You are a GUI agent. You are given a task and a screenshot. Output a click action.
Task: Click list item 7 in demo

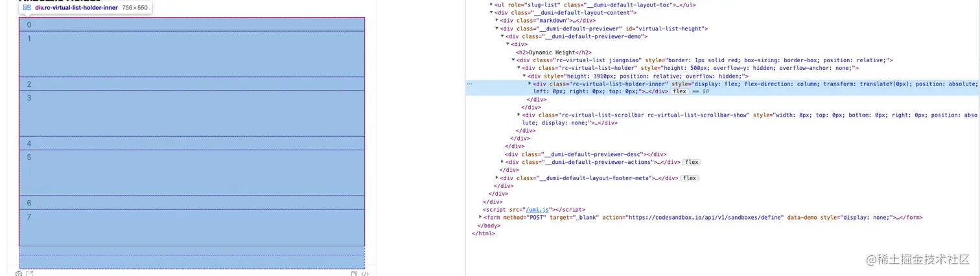(192, 228)
